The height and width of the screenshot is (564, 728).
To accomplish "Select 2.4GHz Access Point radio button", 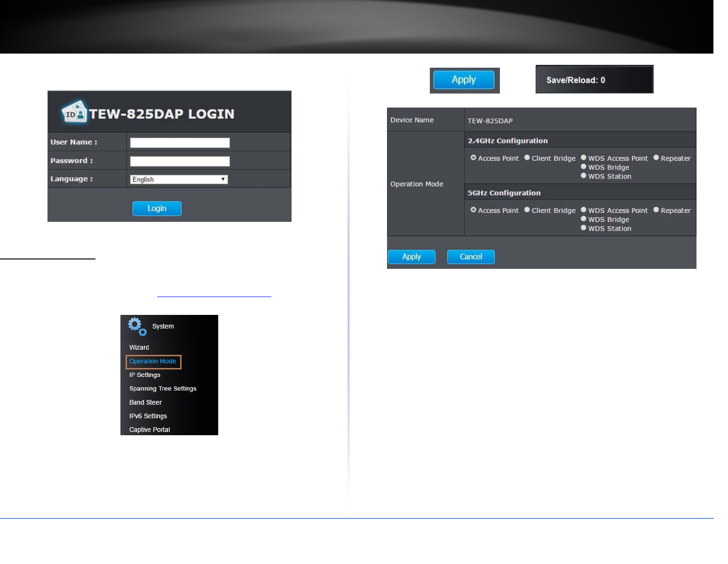I will tap(474, 158).
